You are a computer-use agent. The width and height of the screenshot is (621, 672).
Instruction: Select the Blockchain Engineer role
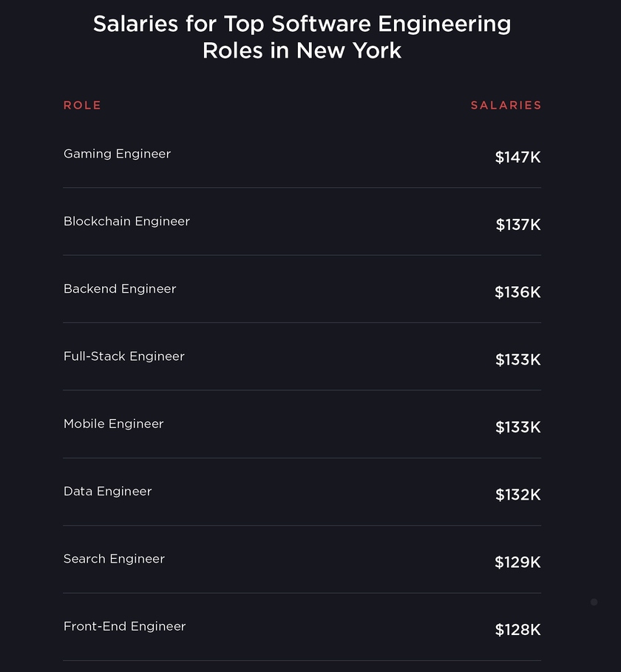[x=126, y=221]
